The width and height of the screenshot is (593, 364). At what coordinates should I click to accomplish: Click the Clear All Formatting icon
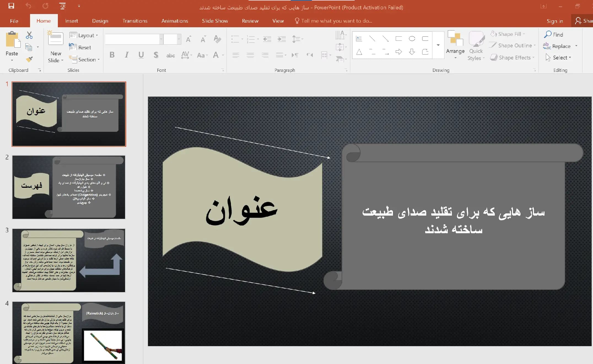coord(217,39)
